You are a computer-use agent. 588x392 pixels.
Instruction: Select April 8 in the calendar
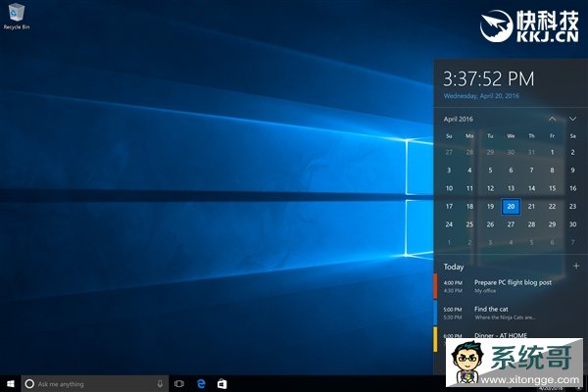(552, 171)
